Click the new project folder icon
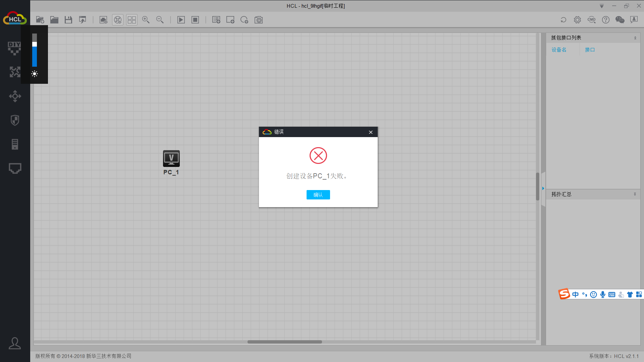This screenshot has height=362, width=644. tap(40, 20)
